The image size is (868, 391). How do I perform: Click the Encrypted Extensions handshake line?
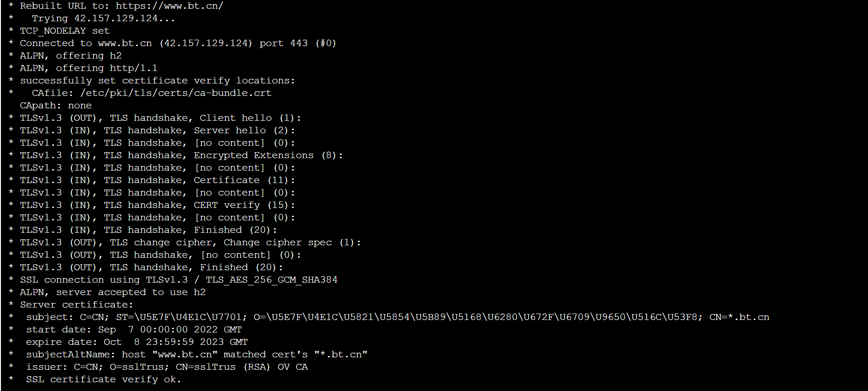tap(181, 155)
